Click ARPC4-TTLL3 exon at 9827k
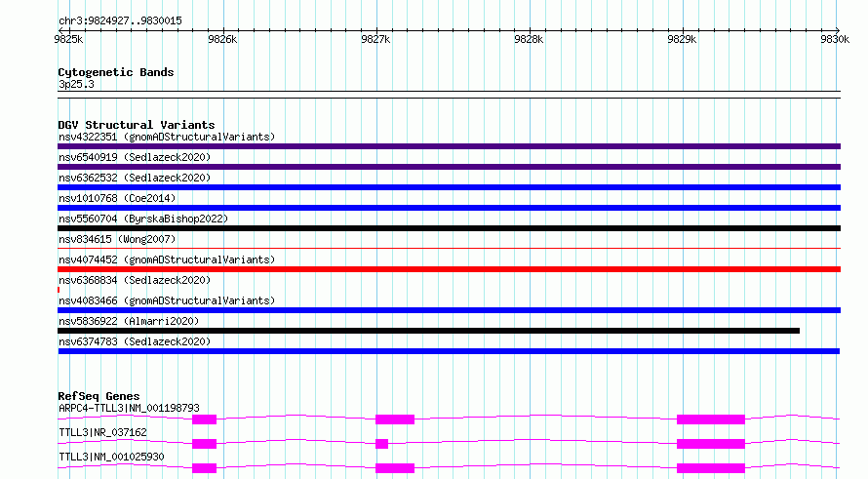868x479 pixels. [x=395, y=419]
